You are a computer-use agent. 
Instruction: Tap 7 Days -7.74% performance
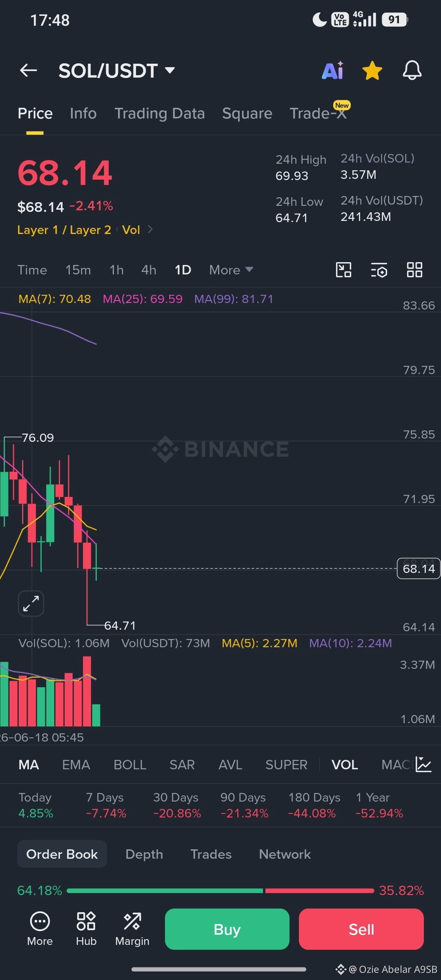tap(106, 805)
